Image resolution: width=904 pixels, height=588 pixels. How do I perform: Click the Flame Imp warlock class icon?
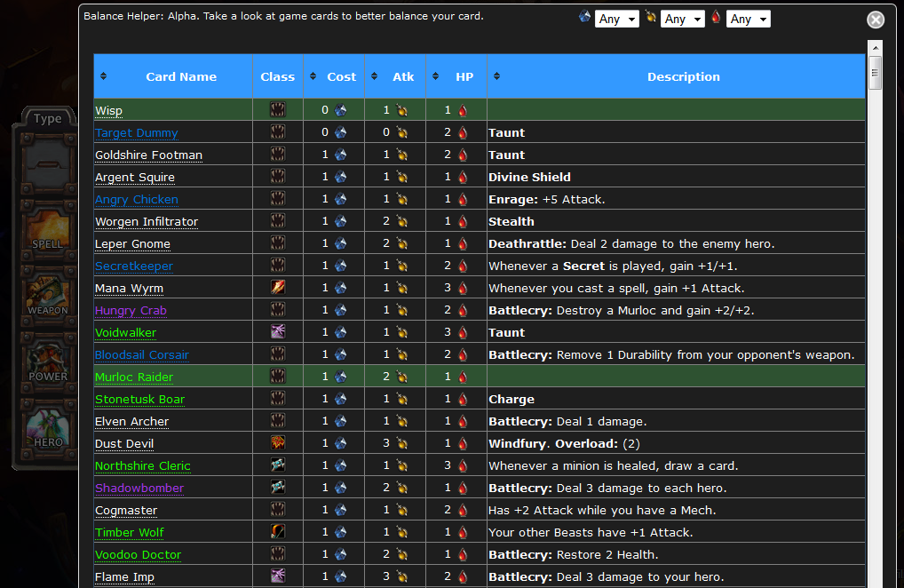pos(278,576)
